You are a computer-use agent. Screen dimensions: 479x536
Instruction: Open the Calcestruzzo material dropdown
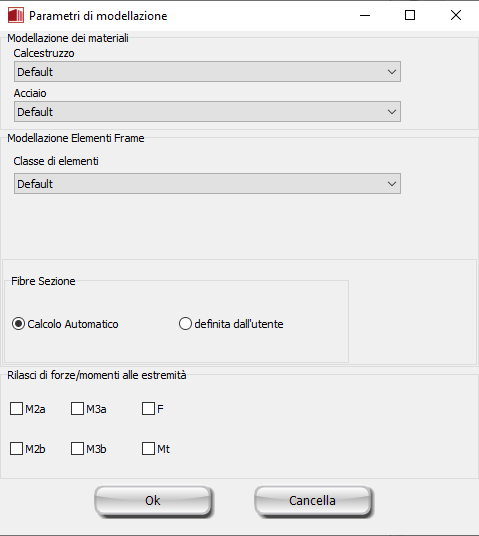click(x=207, y=72)
